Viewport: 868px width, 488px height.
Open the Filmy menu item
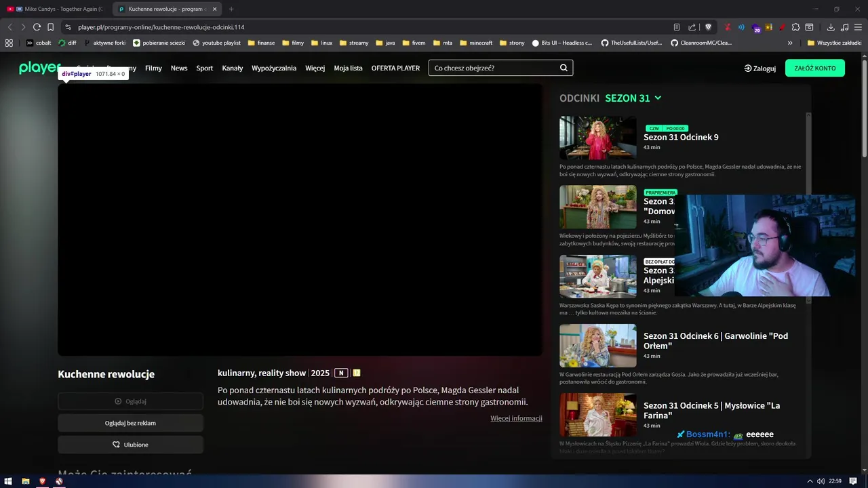click(x=153, y=68)
